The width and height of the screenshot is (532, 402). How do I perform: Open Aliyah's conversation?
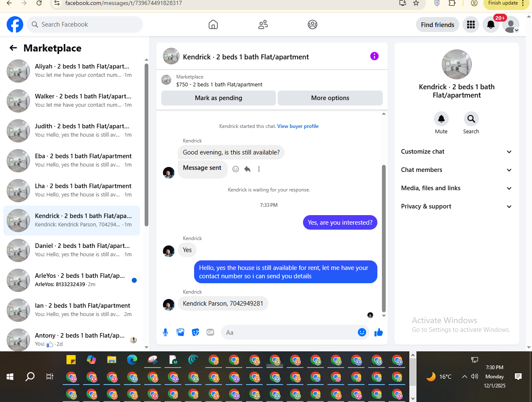(71, 71)
